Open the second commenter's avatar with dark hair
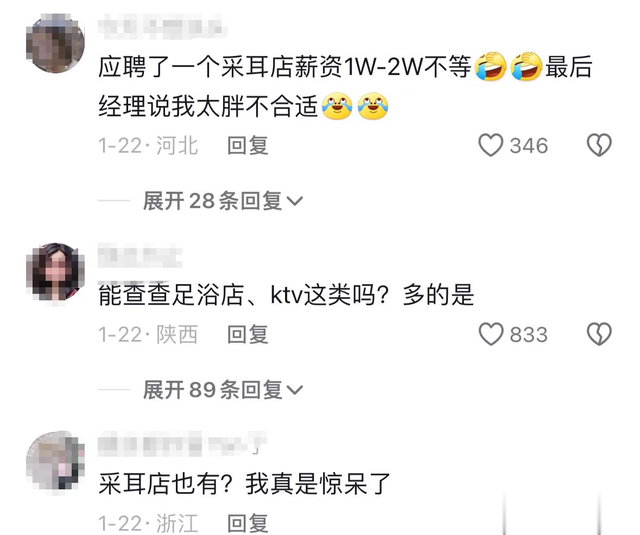 (x=56, y=272)
